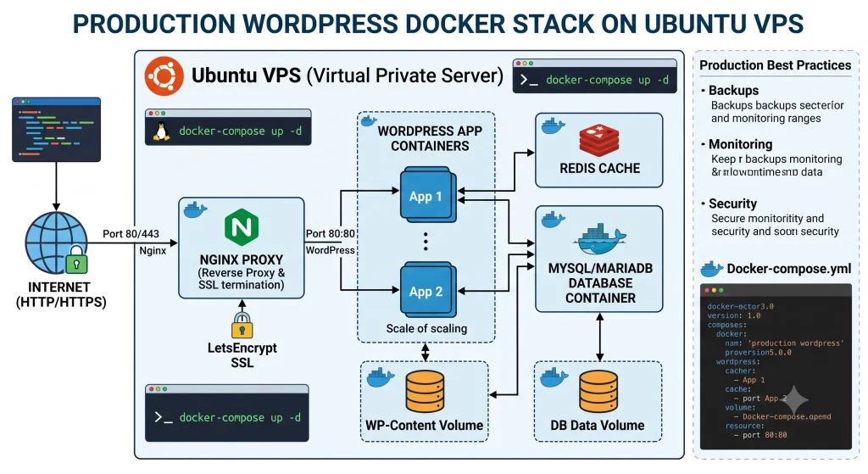
Task: Click the Production Best Practices heading
Action: (x=775, y=65)
